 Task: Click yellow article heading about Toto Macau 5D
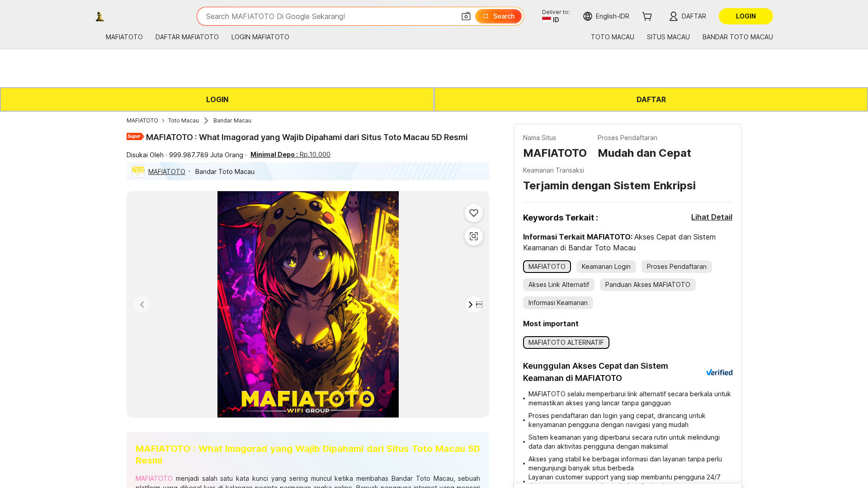pos(308,455)
